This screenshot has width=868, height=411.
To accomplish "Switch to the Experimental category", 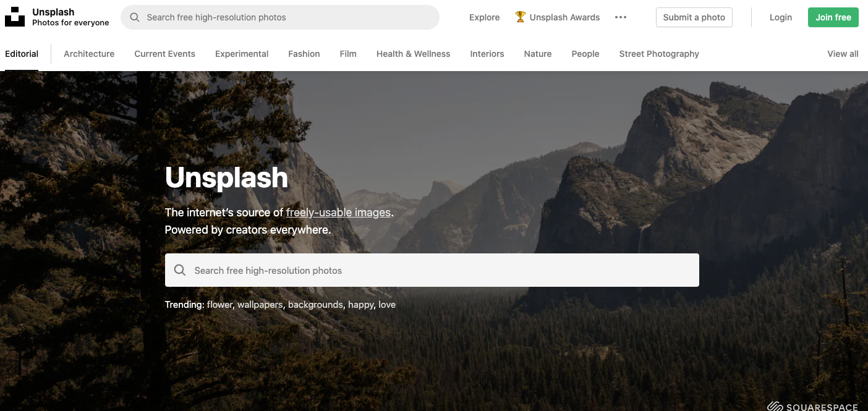I will click(x=242, y=54).
